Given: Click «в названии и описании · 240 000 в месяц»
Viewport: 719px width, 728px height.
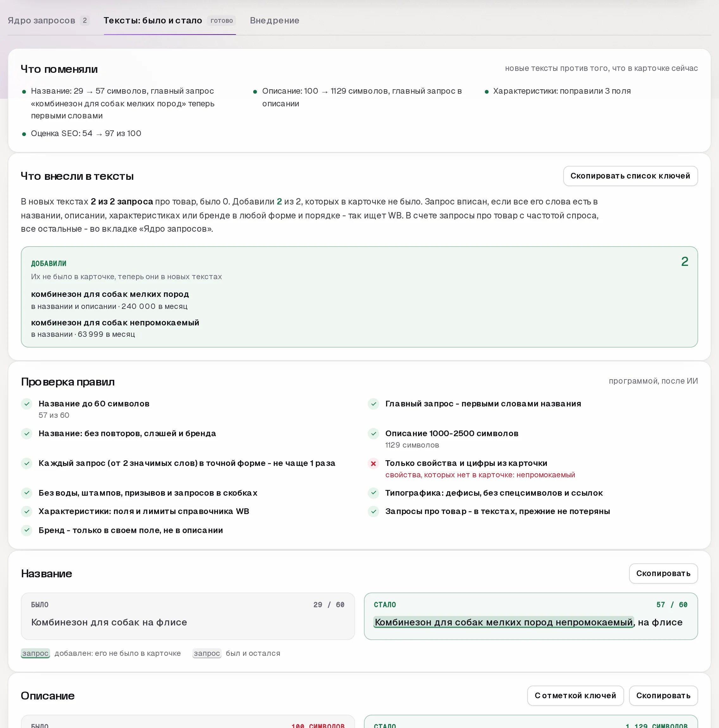Looking at the screenshot, I should click(109, 307).
